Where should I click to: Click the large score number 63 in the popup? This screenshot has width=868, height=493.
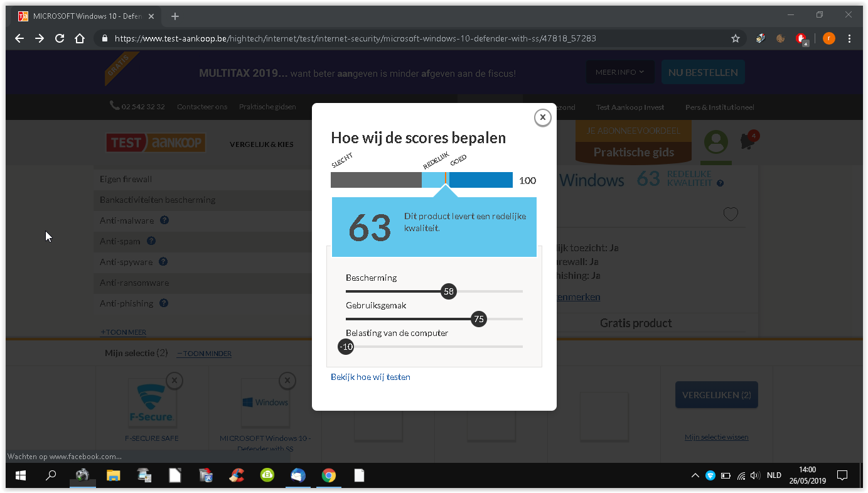coord(370,227)
